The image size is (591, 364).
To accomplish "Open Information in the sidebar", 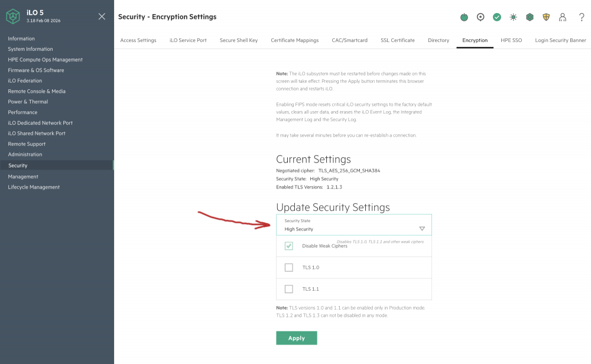I will 21,38.
